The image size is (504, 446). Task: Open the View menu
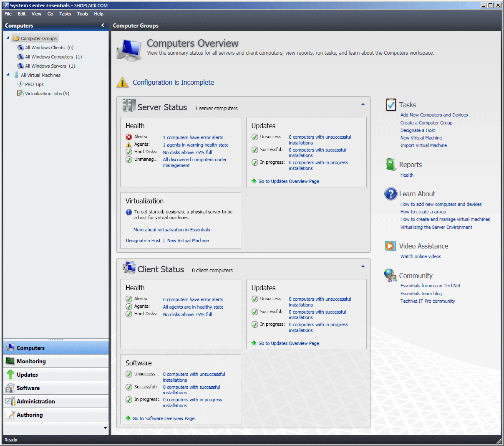[x=36, y=14]
